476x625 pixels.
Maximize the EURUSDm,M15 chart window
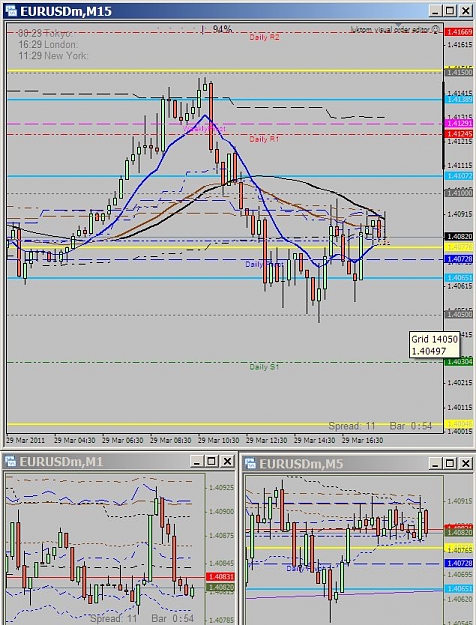(x=450, y=11)
